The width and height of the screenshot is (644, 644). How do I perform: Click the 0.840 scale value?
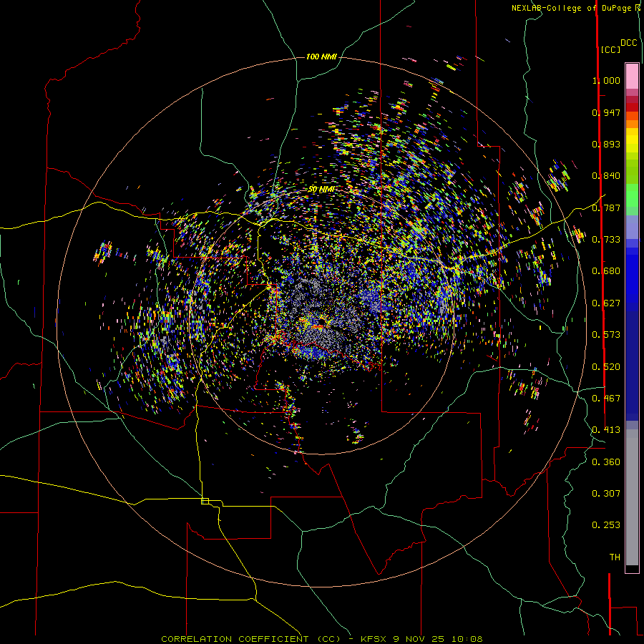[x=606, y=176]
